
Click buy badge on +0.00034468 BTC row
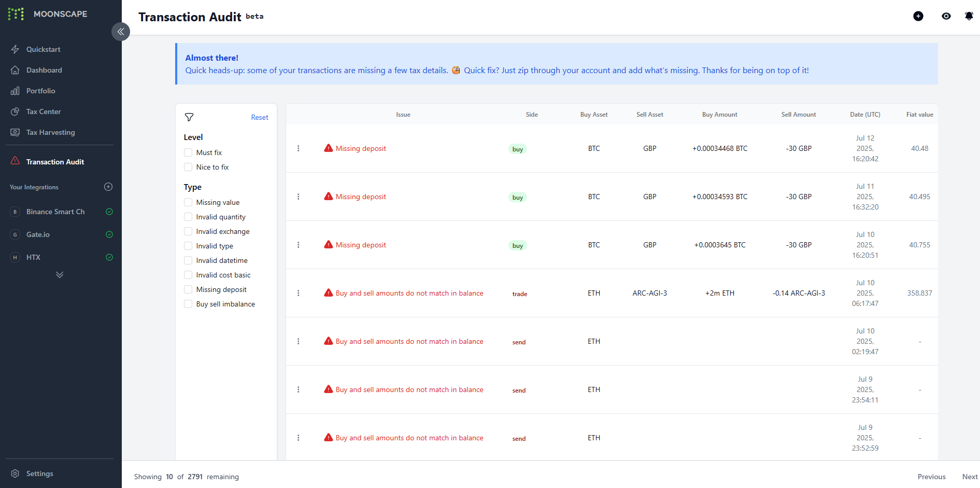(x=518, y=149)
